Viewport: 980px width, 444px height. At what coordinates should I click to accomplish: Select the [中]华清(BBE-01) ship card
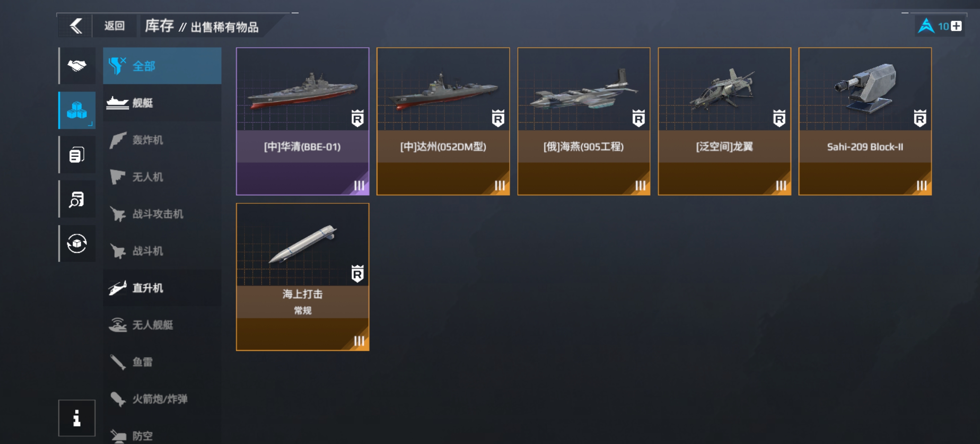(302, 121)
